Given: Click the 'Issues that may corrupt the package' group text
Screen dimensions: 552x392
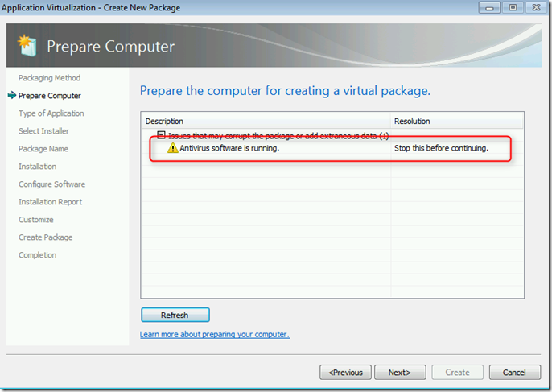Looking at the screenshot, I should pyautogui.click(x=278, y=136).
